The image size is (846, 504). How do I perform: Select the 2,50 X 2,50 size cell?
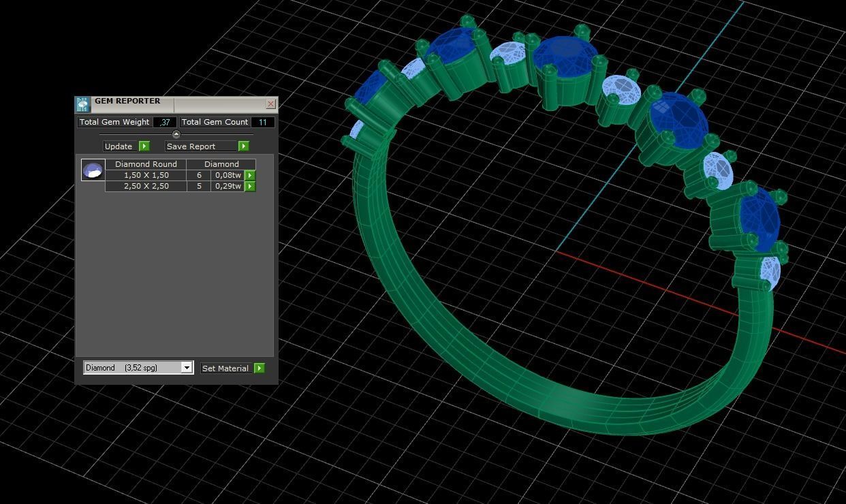(146, 186)
